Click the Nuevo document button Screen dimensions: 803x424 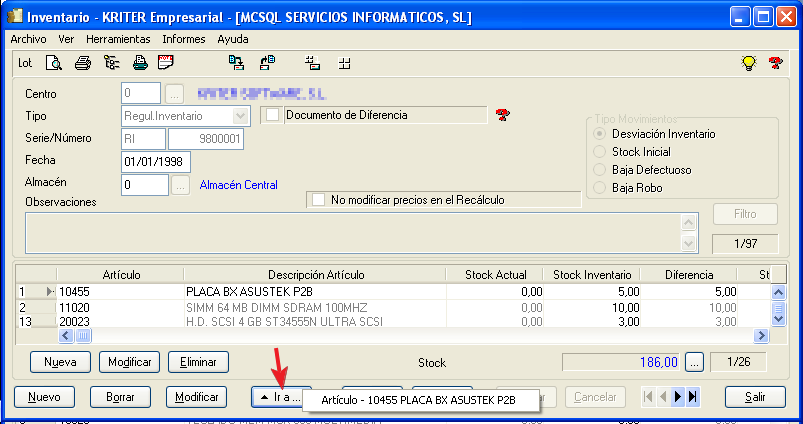(45, 397)
